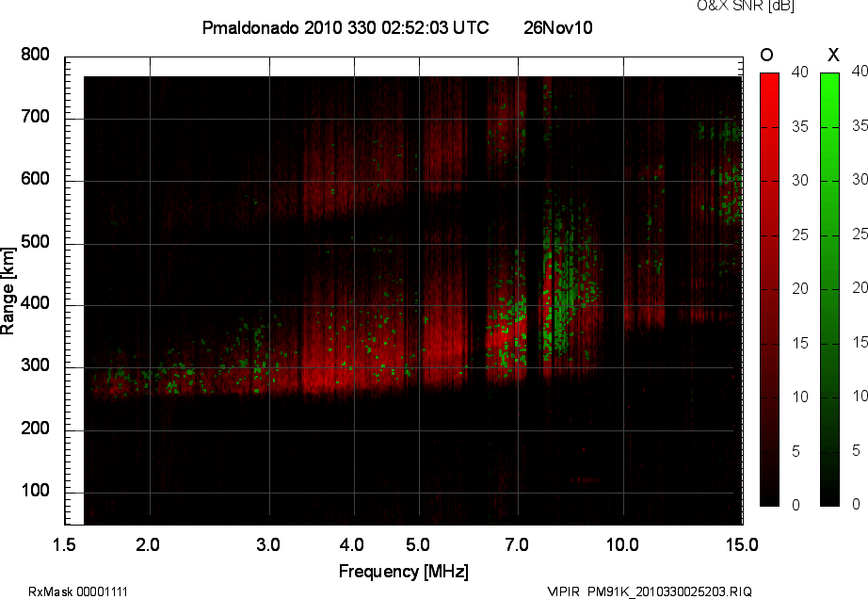
Task: Click the plot title 'Pmaldonado 2010 330 02:52:03 UTC'
Action: (x=346, y=27)
